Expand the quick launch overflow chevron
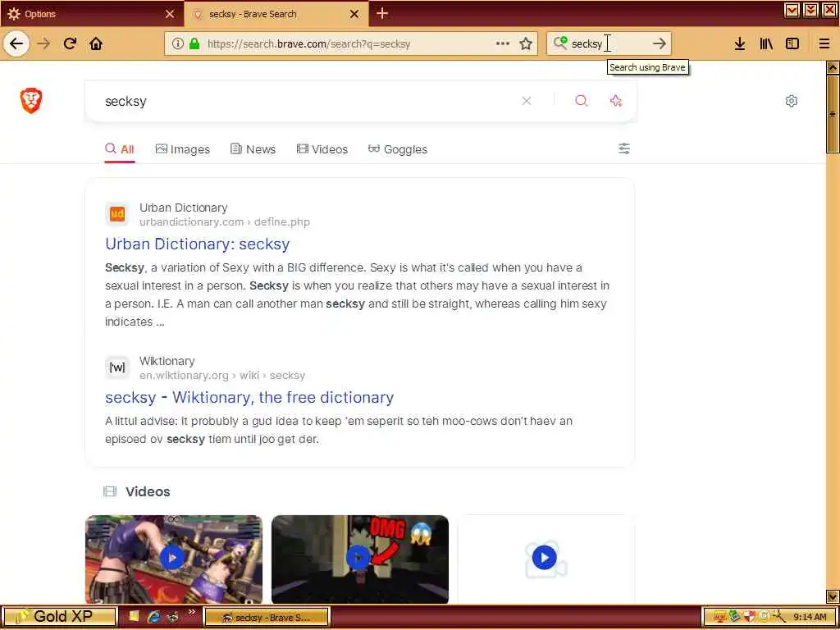This screenshot has height=630, width=840. tap(192, 612)
